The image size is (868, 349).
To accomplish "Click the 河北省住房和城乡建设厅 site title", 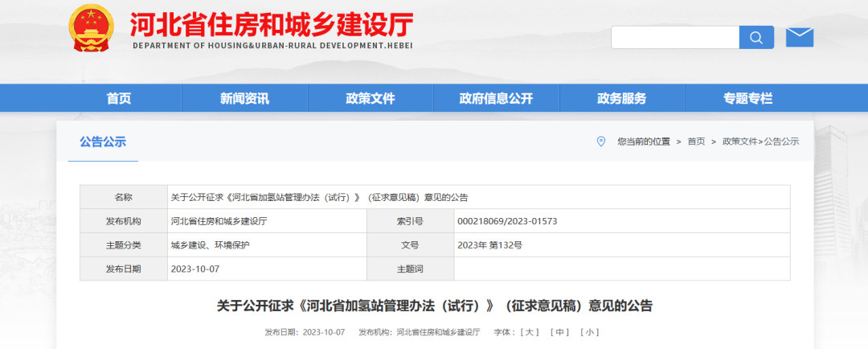I will [x=272, y=24].
